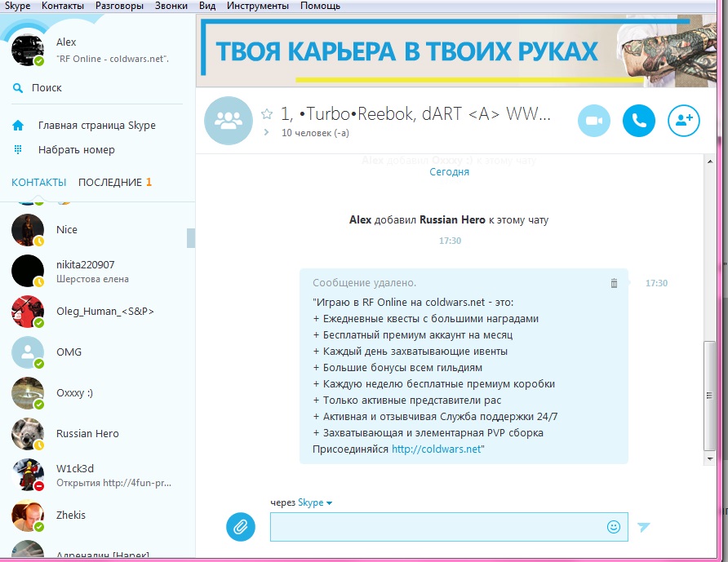Click the chat scrollbar thumb
The image size is (728, 562).
(709, 396)
